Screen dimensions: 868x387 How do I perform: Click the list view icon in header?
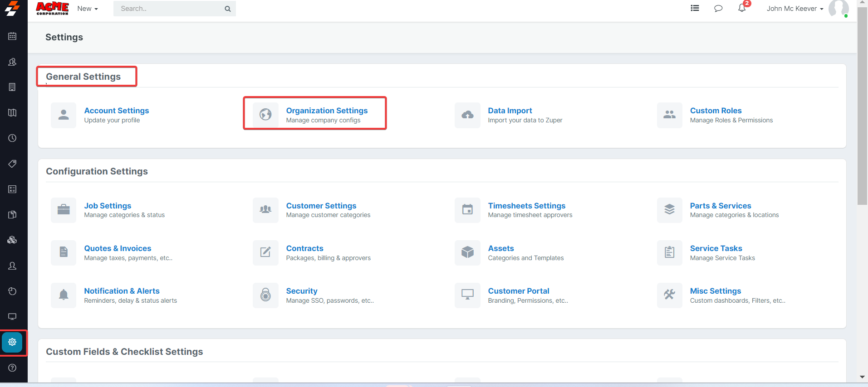pyautogui.click(x=695, y=8)
